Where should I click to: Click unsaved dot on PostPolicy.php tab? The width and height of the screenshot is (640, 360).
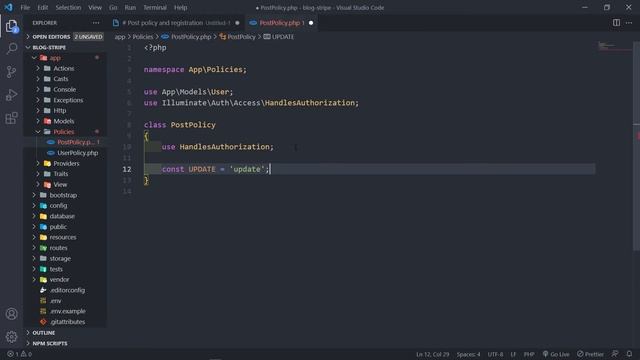point(311,23)
